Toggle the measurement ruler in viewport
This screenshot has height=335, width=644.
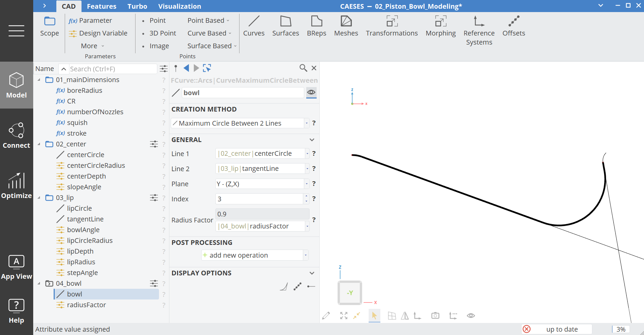click(453, 316)
